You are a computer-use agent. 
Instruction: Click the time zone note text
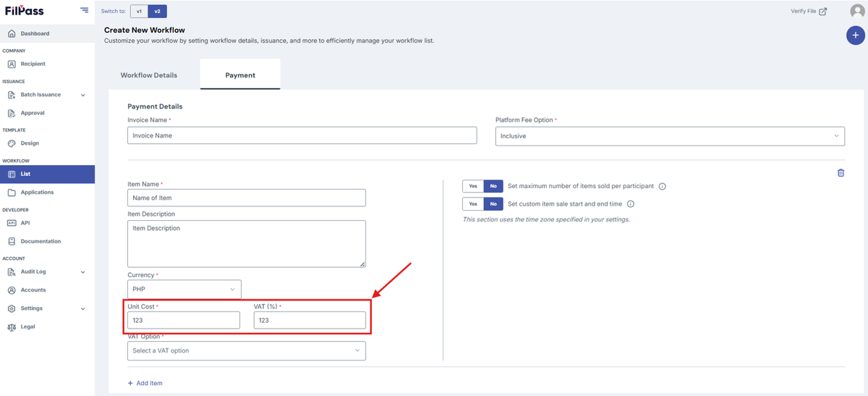[546, 219]
